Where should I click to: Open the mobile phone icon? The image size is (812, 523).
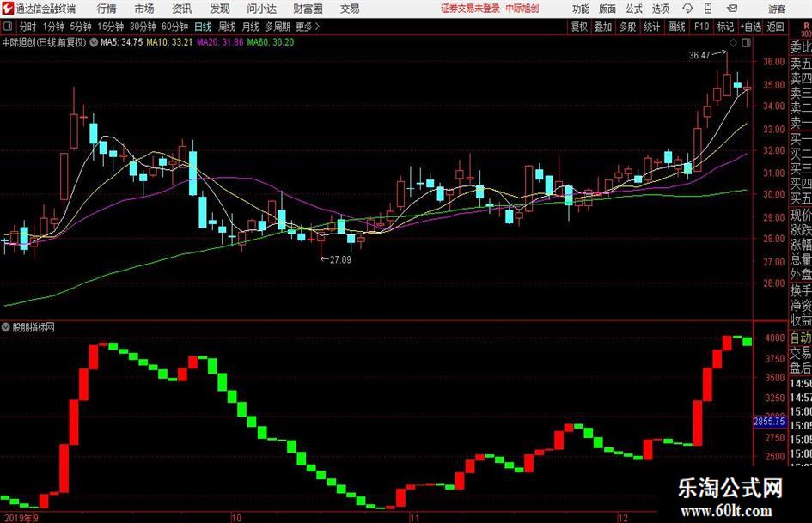[x=708, y=9]
